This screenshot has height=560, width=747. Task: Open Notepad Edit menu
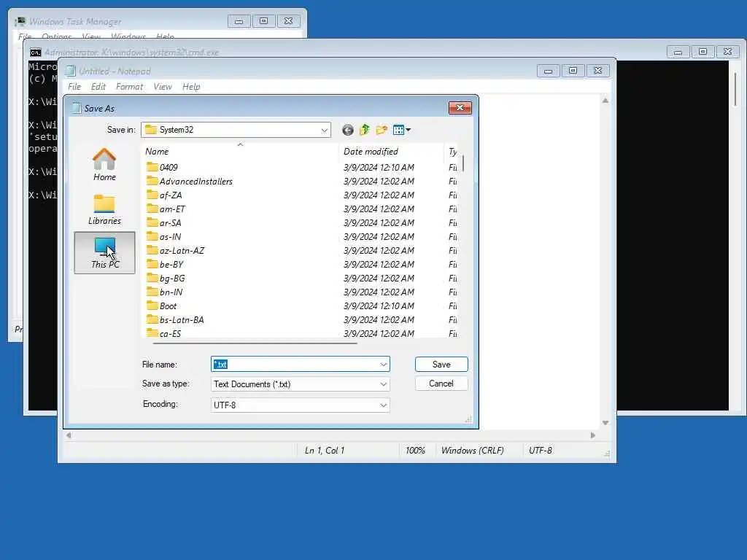coord(98,87)
